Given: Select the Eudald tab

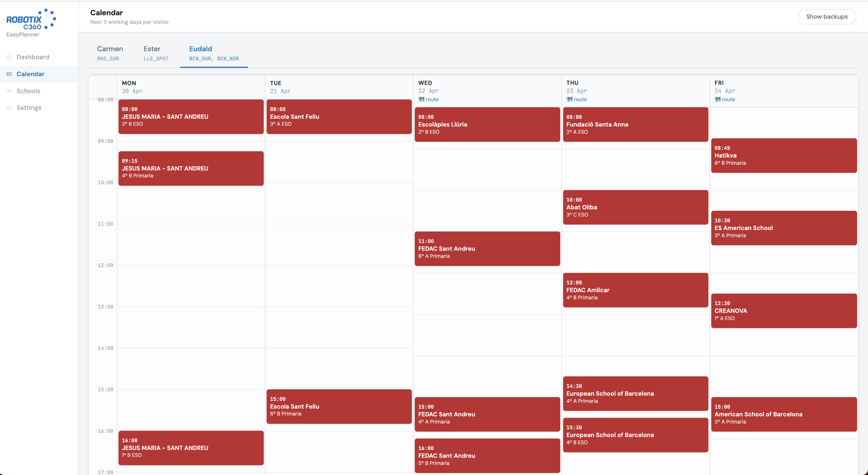Looking at the screenshot, I should [200, 49].
